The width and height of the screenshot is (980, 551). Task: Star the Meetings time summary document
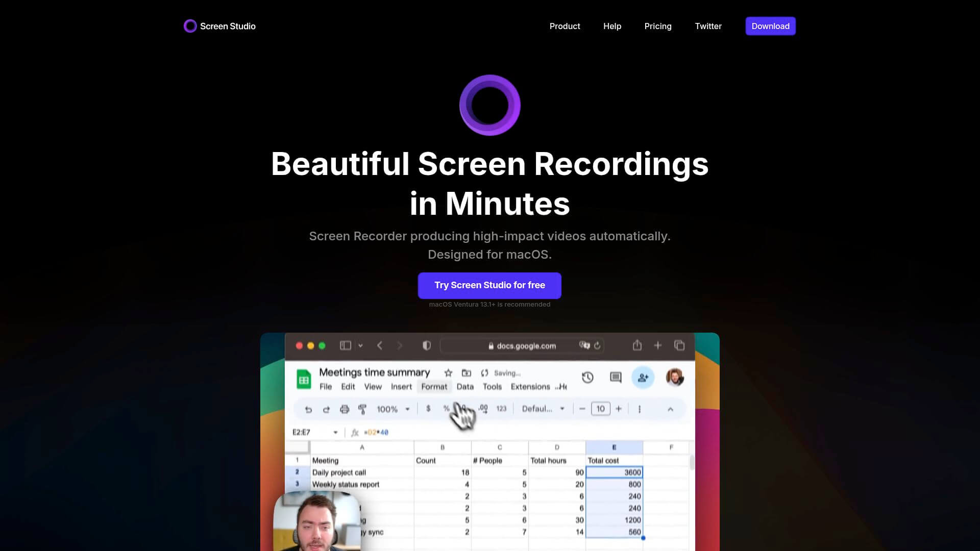(x=448, y=372)
